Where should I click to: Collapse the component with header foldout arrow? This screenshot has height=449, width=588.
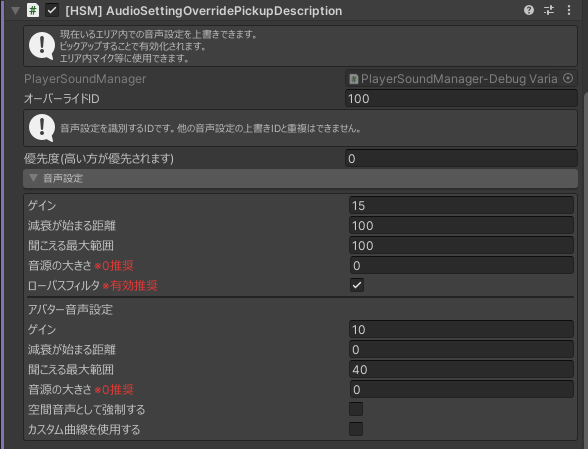click(x=15, y=11)
